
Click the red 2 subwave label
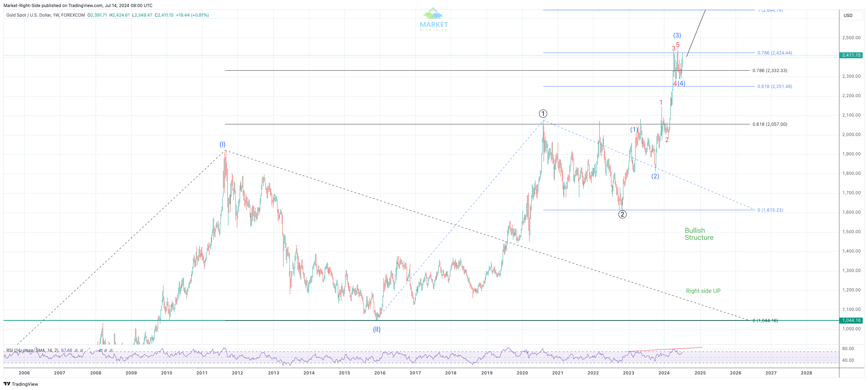coord(667,140)
